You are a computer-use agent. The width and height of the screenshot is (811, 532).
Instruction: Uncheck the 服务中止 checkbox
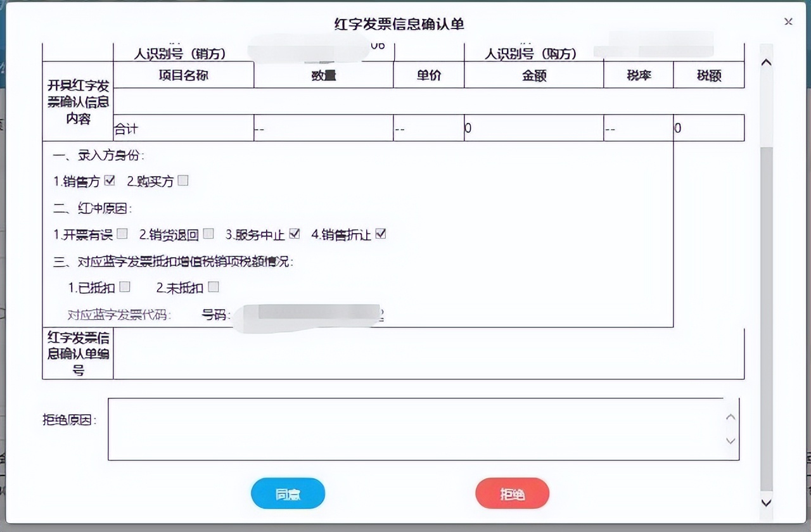pyautogui.click(x=294, y=233)
